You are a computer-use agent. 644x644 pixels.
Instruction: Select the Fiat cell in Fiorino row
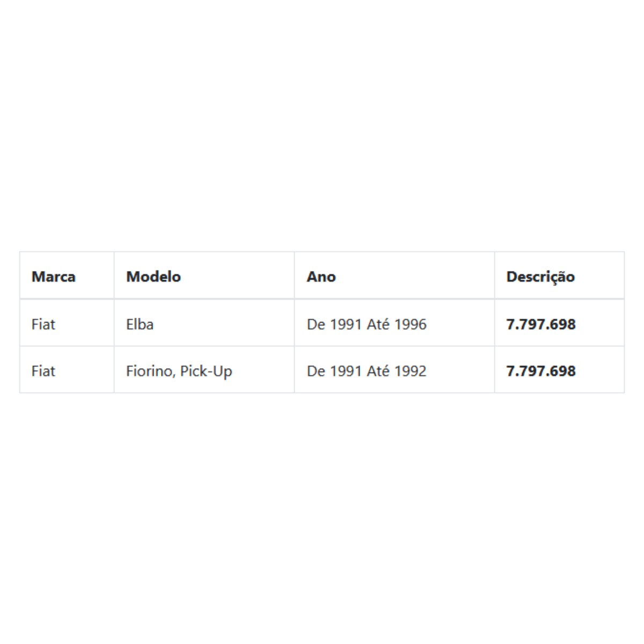(x=67, y=370)
